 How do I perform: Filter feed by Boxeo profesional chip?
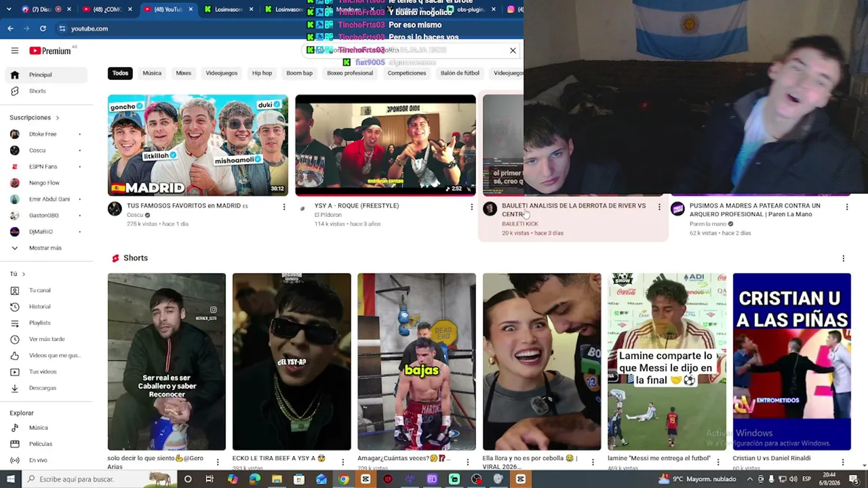350,73
